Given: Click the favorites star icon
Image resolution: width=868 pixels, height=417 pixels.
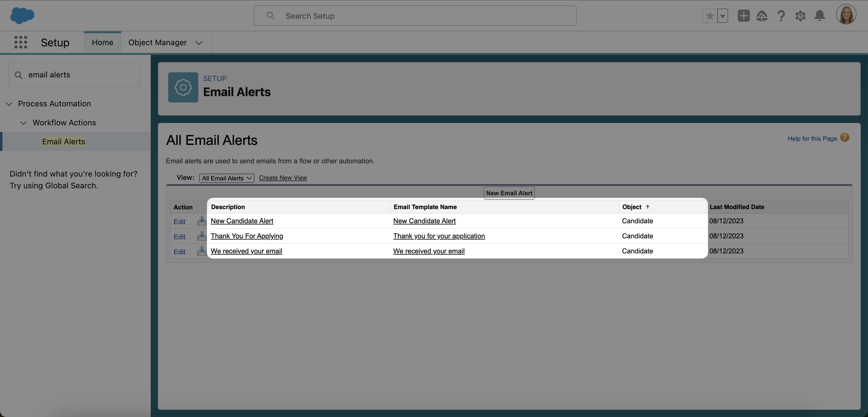Looking at the screenshot, I should [x=710, y=16].
